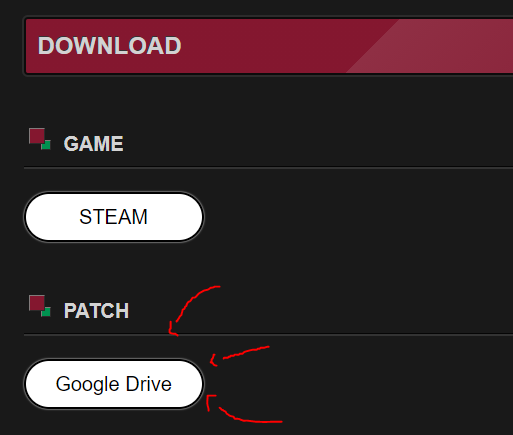This screenshot has width=513, height=435.
Task: Click the maroon square of the PATCH bullet
Action: (36, 302)
